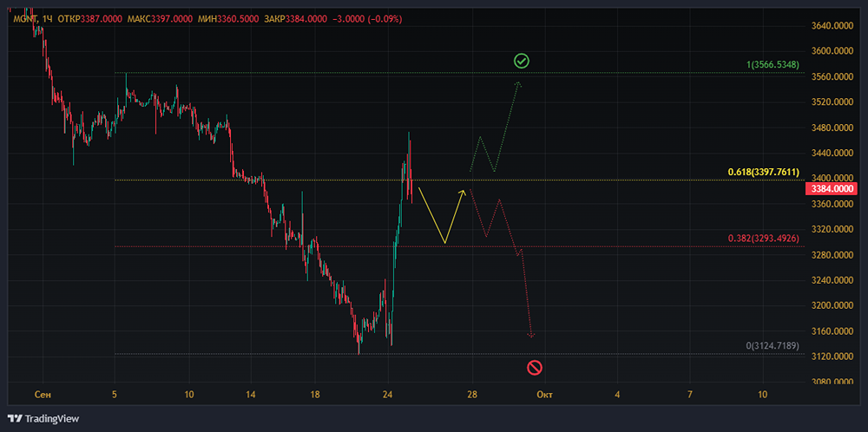Screen dimensions: 868x432
Task: Select the 1(3566.5348) Fibonacci level label
Action: tap(773, 65)
